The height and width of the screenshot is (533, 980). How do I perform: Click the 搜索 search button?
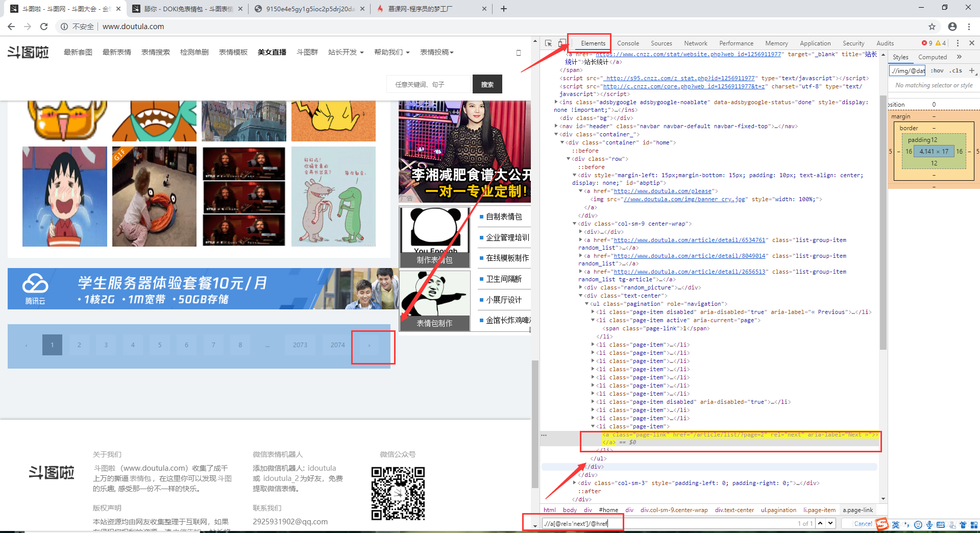tap(487, 84)
